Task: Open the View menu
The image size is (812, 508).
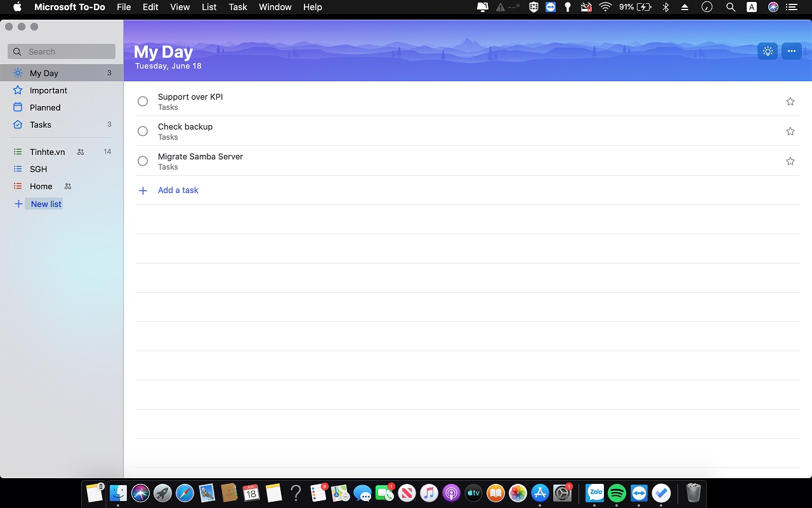Action: pyautogui.click(x=180, y=7)
